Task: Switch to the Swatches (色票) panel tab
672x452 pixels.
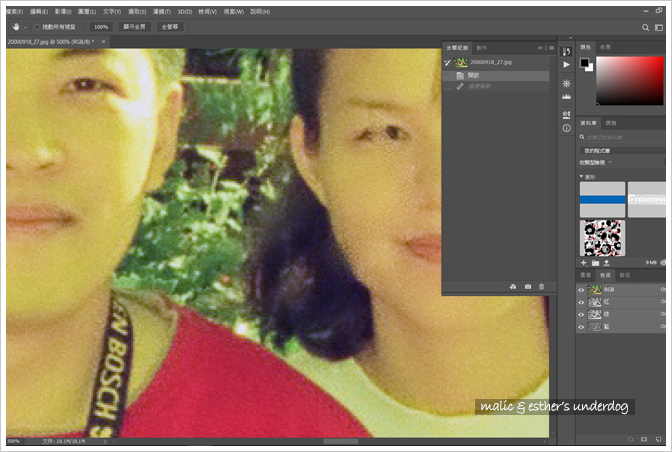Action: (x=605, y=47)
